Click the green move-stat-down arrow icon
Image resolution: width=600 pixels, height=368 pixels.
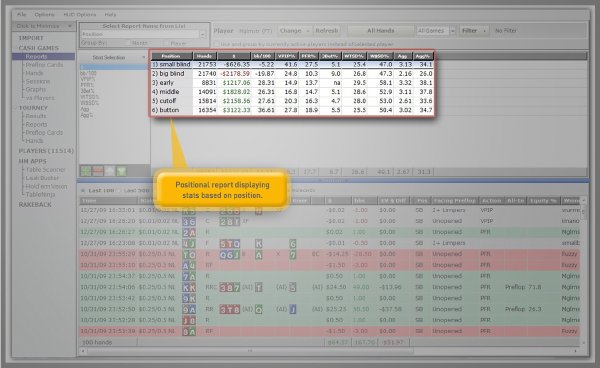pos(122,171)
